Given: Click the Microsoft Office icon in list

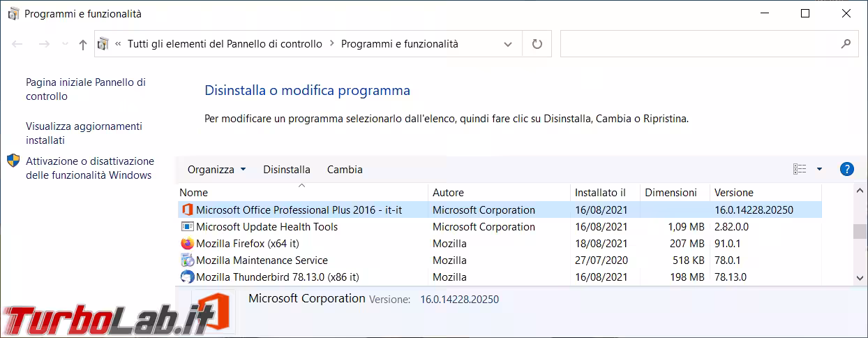Looking at the screenshot, I should pos(187,210).
